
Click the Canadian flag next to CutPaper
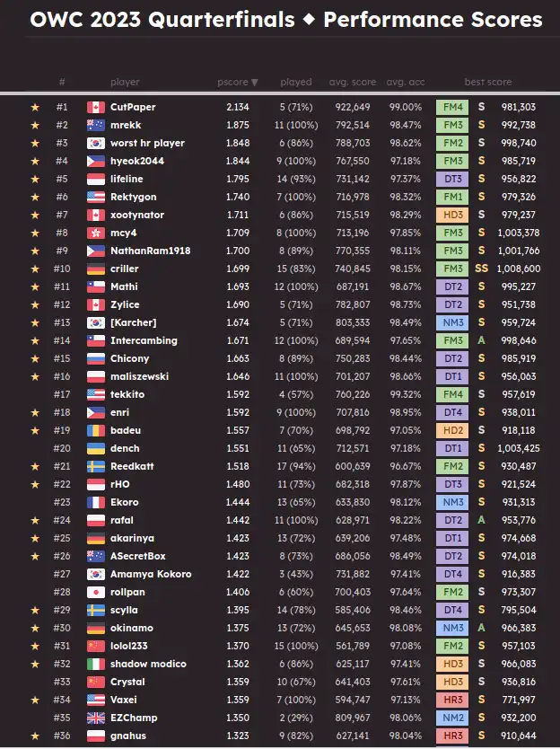coord(95,107)
